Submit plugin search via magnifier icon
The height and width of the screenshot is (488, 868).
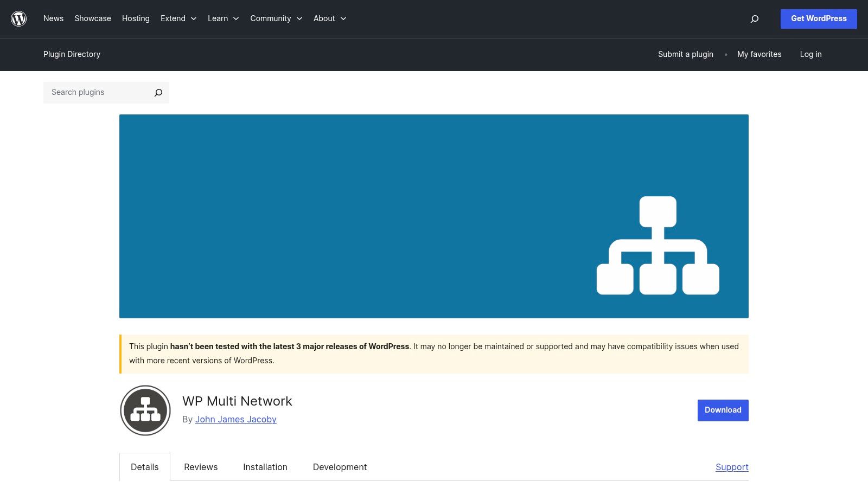click(158, 93)
